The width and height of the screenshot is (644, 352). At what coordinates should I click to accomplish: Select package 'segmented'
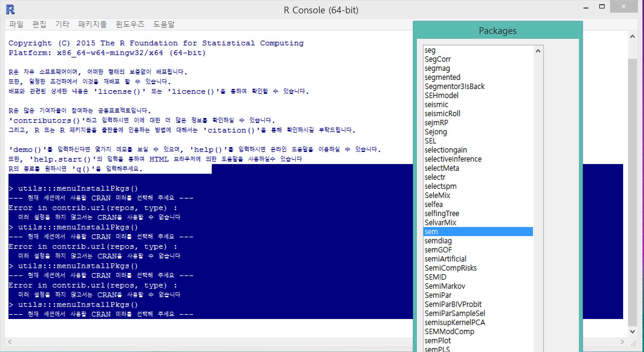[478, 77]
